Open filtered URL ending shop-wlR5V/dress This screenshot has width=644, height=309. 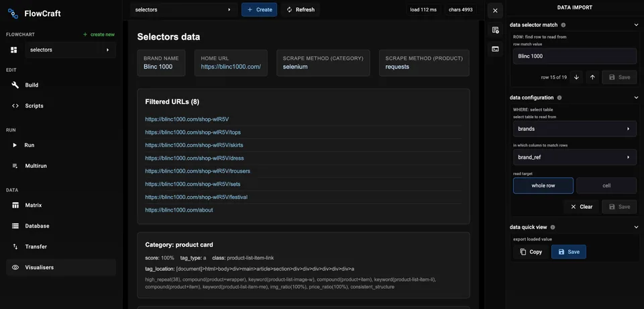(x=195, y=158)
